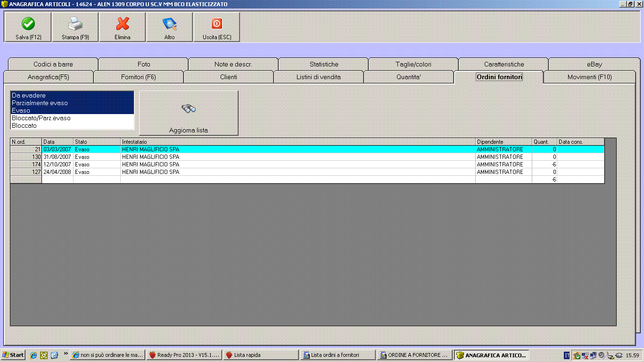
Task: Click the date cell 03/03/2007
Action: tap(58, 149)
